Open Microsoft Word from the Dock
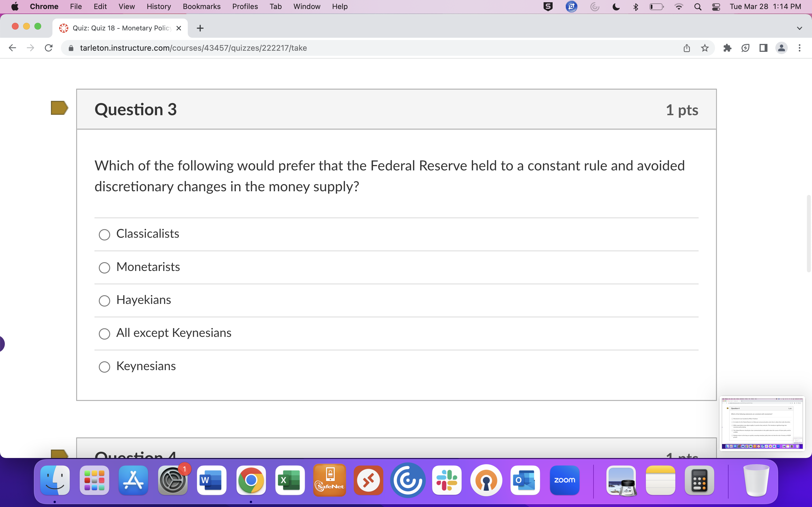 pyautogui.click(x=211, y=481)
